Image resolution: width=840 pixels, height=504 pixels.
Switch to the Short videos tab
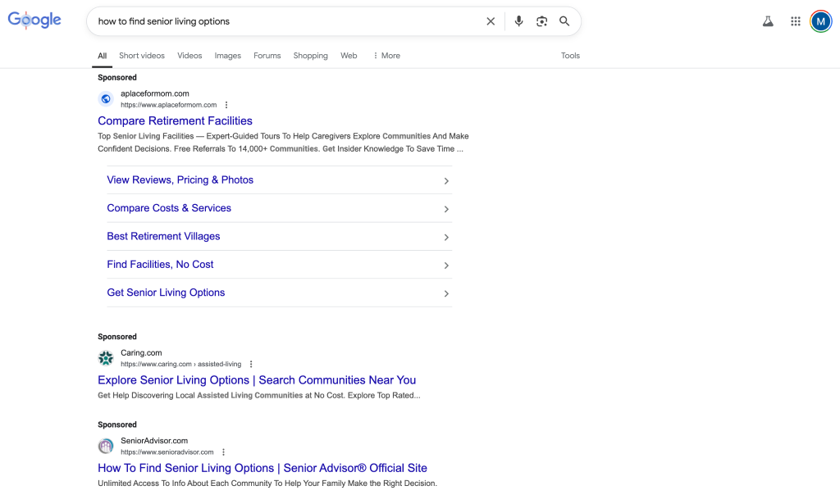141,56
